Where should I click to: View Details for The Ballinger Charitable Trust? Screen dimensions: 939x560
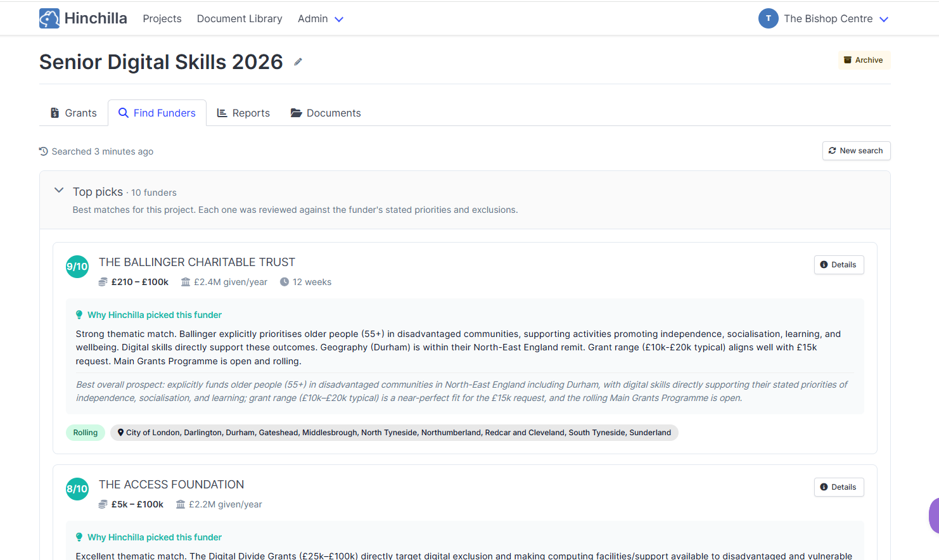(x=838, y=265)
